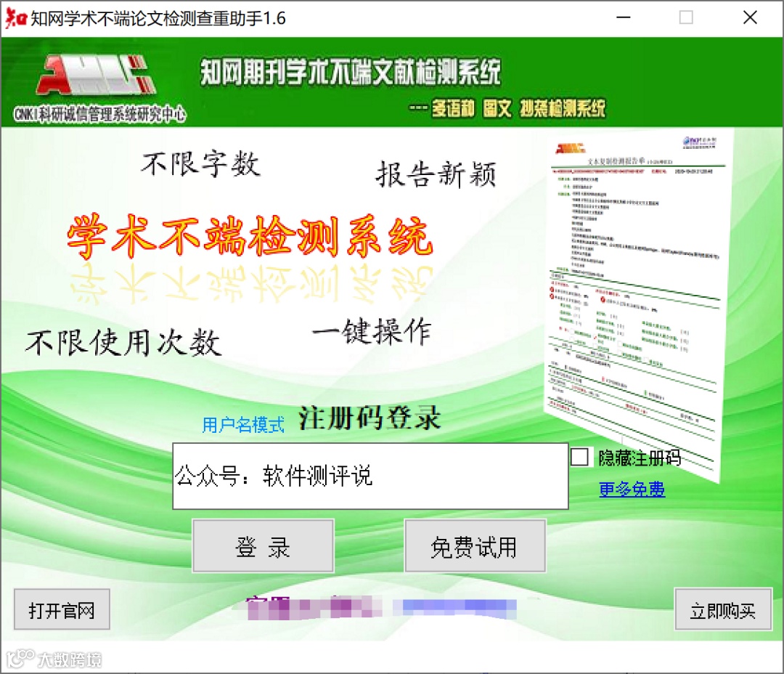Click the 登录 login button
This screenshot has width=784, height=674.
pos(263,546)
